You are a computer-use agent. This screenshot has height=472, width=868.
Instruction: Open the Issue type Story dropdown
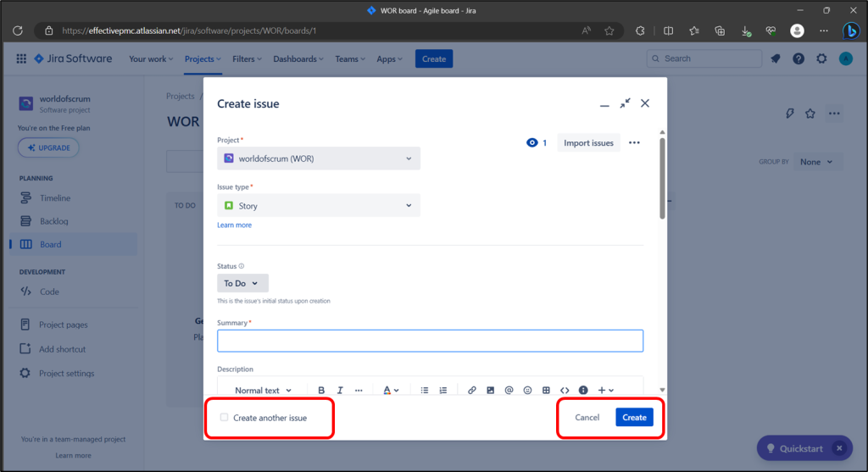pyautogui.click(x=319, y=205)
